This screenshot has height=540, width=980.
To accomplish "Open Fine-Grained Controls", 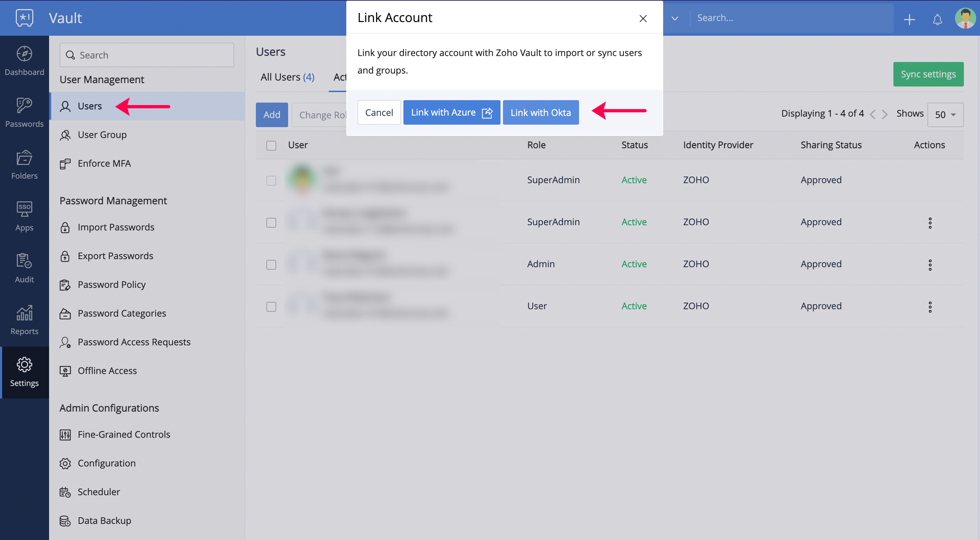I will pyautogui.click(x=147, y=434).
